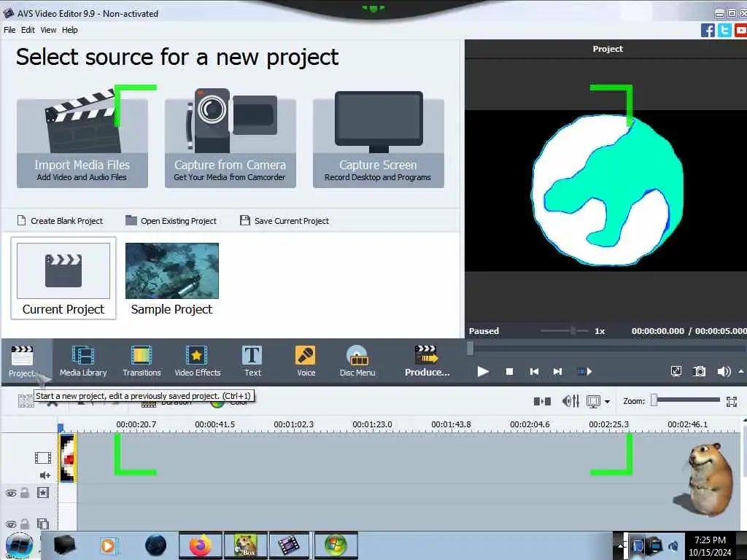Open the Voice recording tool
This screenshot has width=747, height=560.
[x=306, y=362]
